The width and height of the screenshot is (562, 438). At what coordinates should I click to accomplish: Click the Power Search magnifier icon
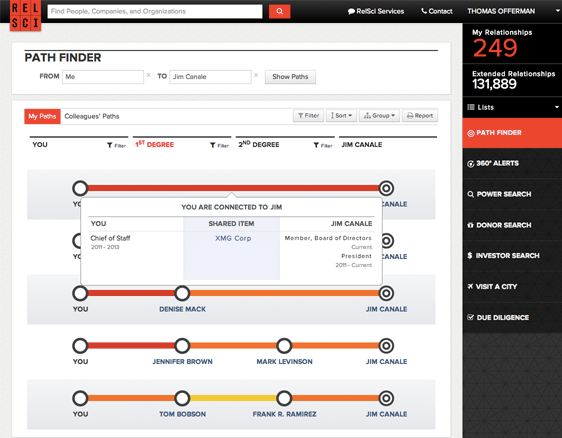click(471, 194)
